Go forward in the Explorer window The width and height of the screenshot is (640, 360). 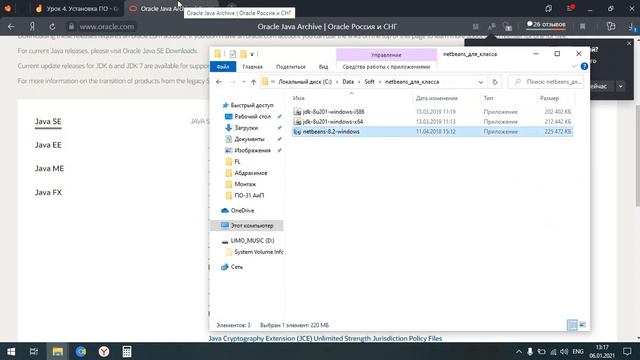tap(232, 82)
